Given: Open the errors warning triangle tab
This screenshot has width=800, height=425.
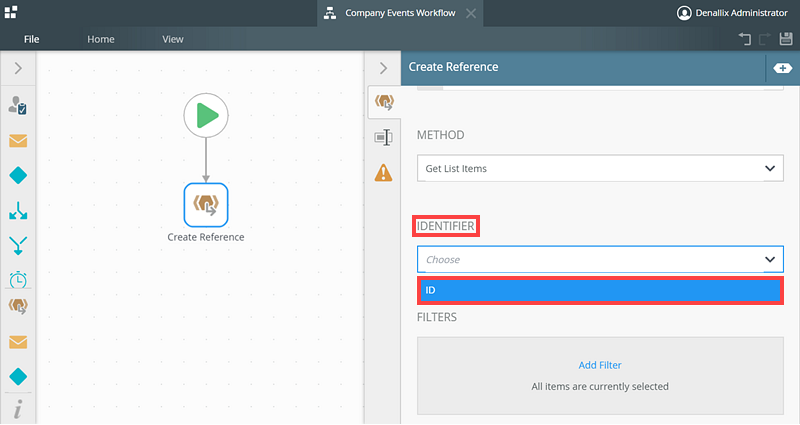Looking at the screenshot, I should click(x=383, y=173).
